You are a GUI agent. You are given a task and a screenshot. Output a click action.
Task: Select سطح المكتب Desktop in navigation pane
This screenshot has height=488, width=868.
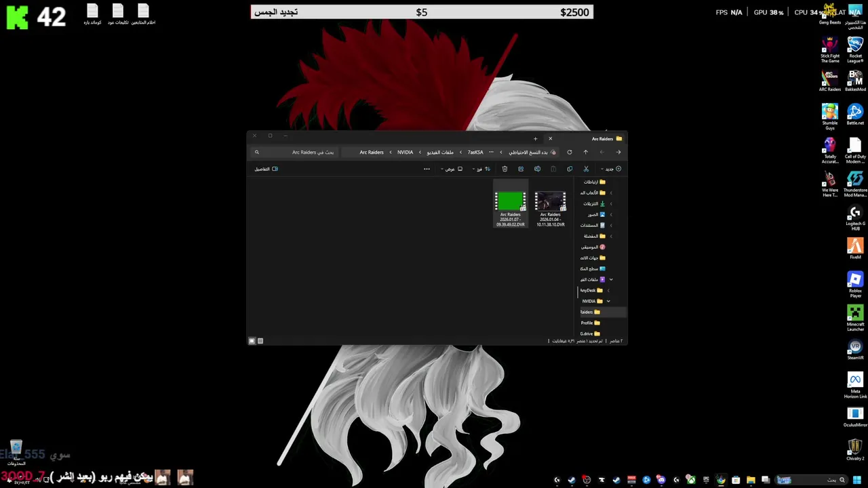click(593, 268)
